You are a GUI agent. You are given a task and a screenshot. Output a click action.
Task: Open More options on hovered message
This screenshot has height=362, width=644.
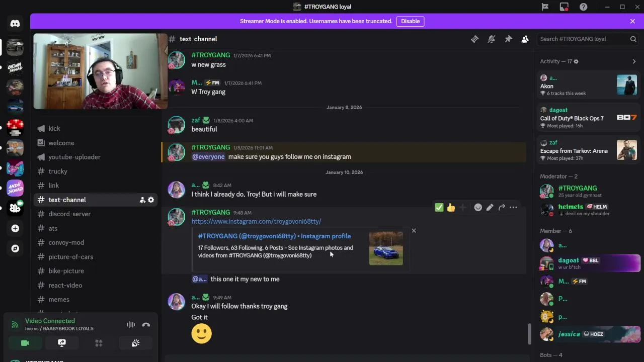tap(513, 208)
